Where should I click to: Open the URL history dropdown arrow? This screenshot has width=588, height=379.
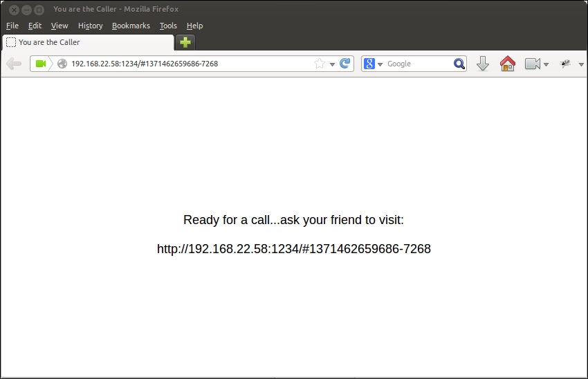[x=332, y=64]
